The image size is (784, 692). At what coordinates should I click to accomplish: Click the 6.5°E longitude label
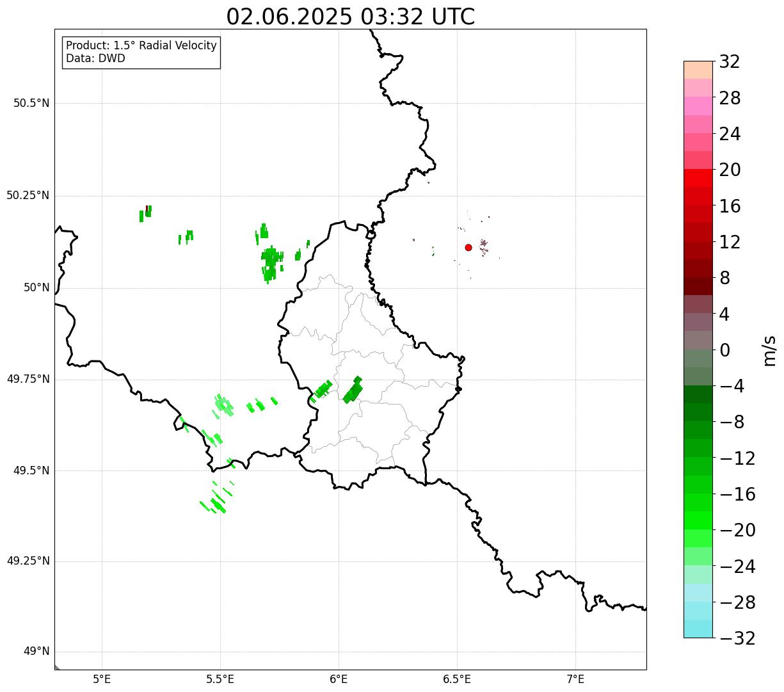(457, 679)
